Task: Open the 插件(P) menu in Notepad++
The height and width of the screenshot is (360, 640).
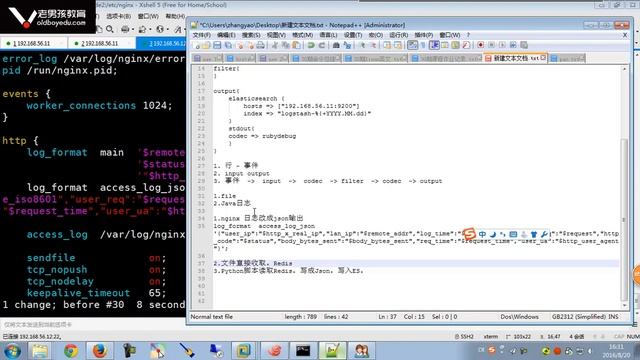Action: pos(424,35)
